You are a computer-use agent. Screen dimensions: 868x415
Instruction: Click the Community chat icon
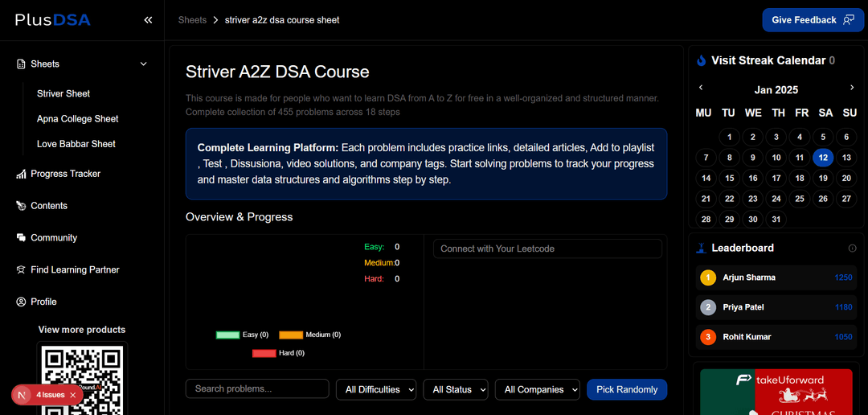(21, 238)
